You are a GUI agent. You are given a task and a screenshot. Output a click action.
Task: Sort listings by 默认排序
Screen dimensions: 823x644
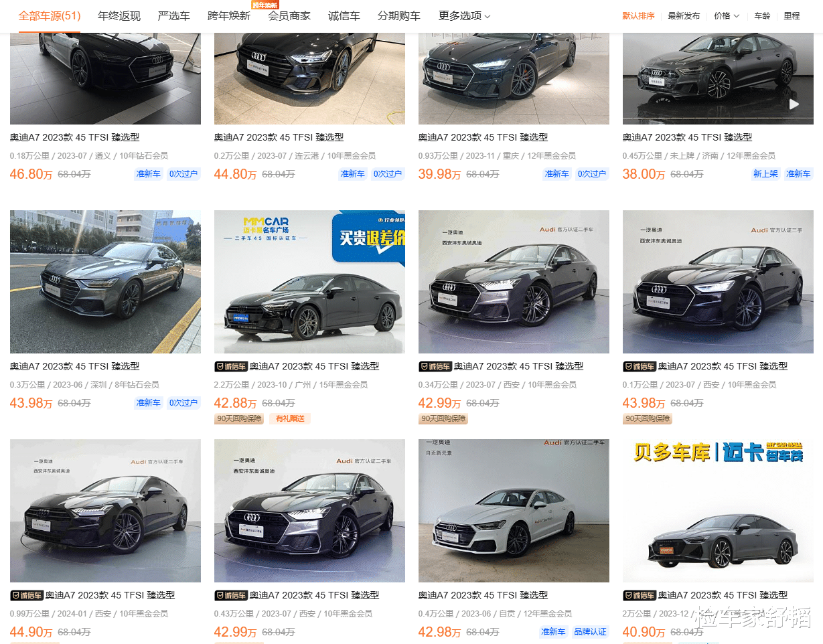click(x=638, y=16)
